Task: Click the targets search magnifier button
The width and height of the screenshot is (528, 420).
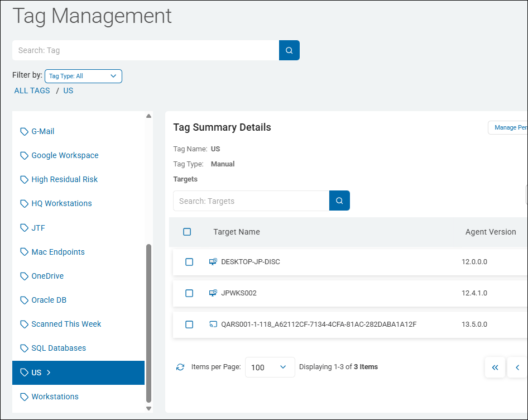Action: 339,201
